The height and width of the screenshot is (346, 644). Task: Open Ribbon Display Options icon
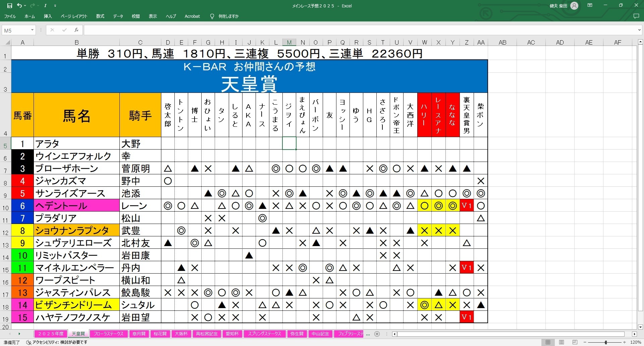point(590,5)
